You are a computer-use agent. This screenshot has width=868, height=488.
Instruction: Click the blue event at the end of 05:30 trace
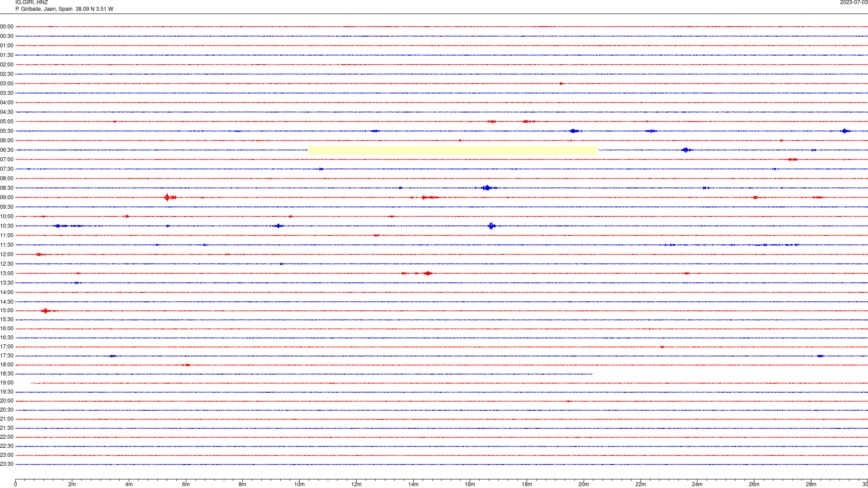pos(845,131)
